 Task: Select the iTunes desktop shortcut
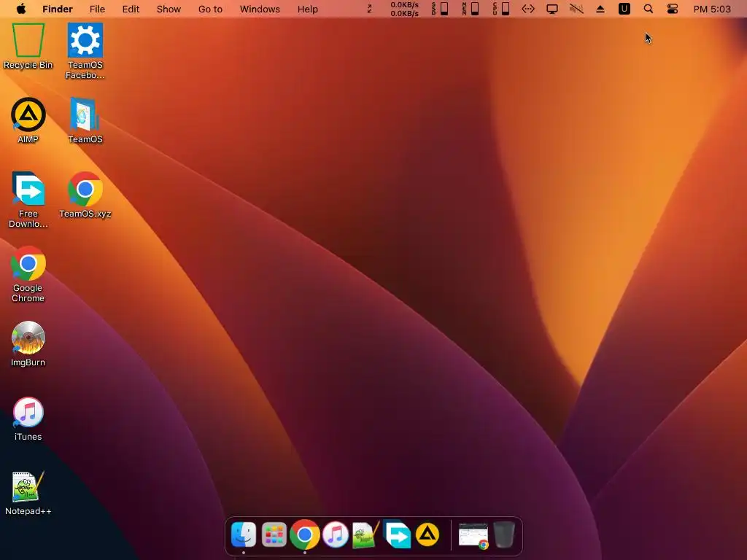28,418
